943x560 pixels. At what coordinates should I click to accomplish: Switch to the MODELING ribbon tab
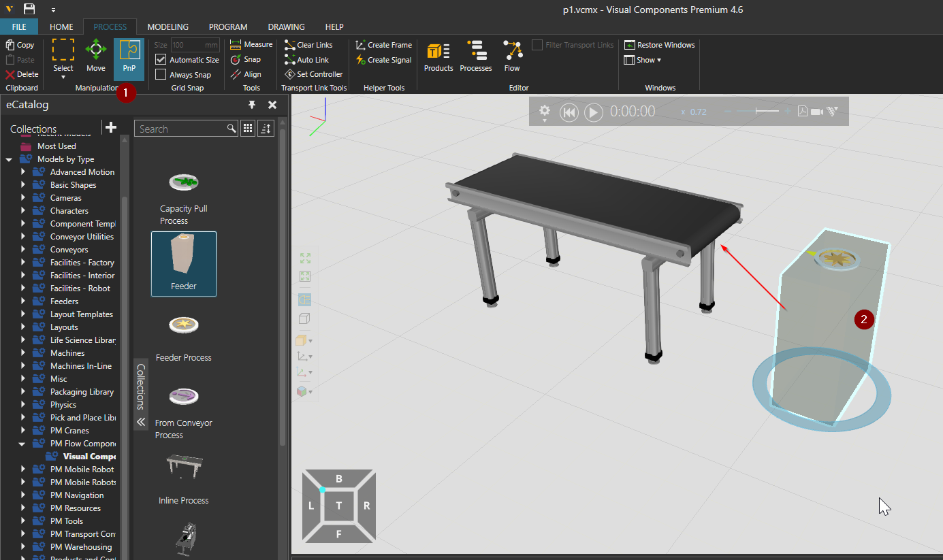pos(167,27)
